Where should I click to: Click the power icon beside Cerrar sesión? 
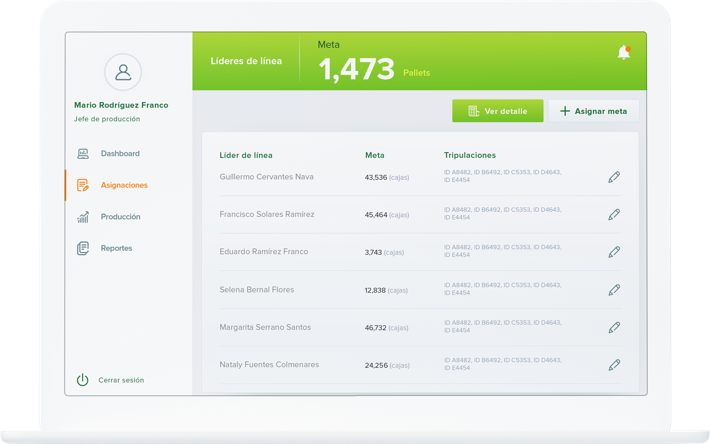point(83,380)
